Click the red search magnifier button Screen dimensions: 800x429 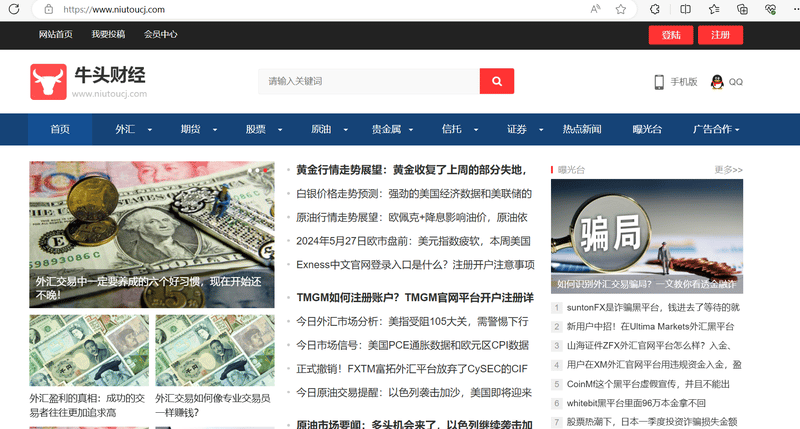[496, 81]
